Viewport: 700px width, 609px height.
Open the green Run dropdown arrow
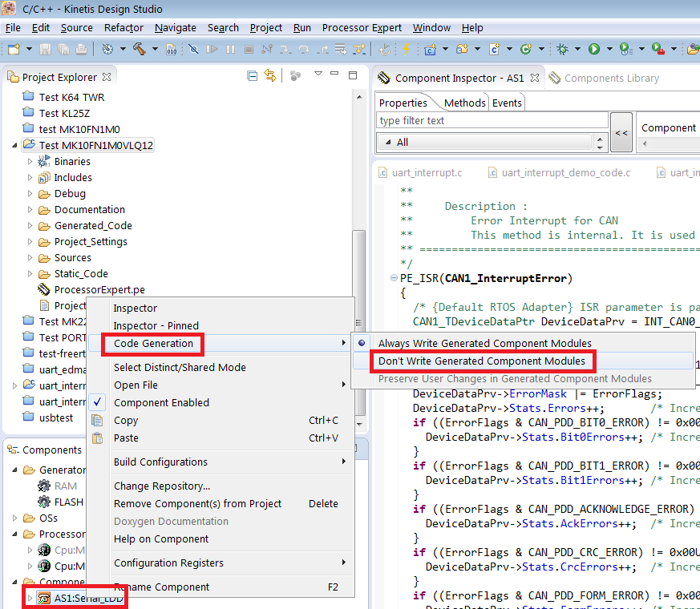point(609,49)
